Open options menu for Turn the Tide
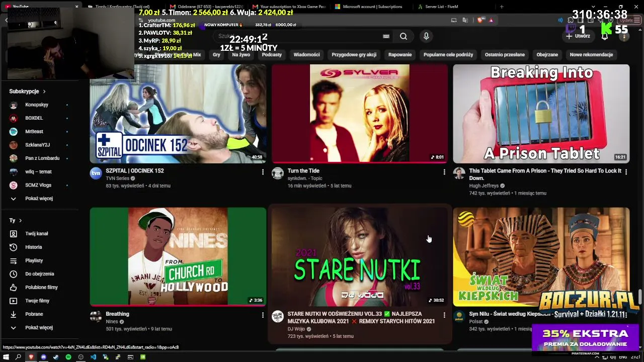The height and width of the screenshot is (362, 644). (x=444, y=172)
